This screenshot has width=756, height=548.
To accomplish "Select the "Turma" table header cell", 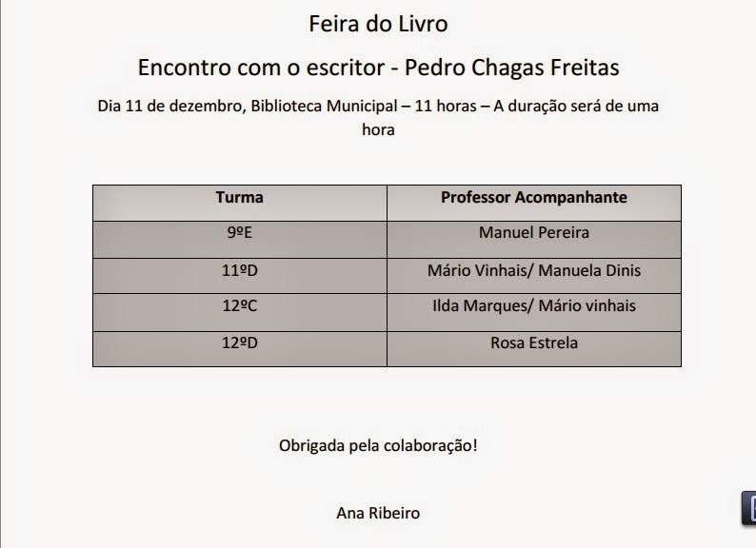I will click(240, 203).
